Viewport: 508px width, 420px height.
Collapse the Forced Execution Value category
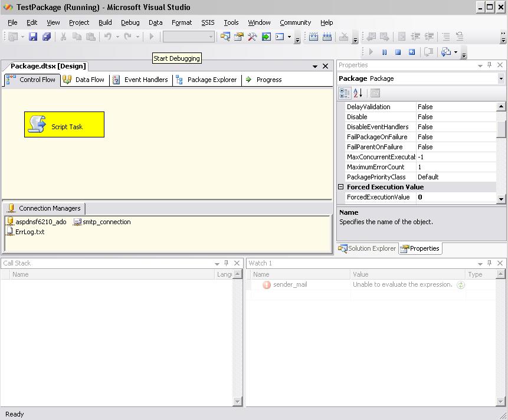(341, 187)
